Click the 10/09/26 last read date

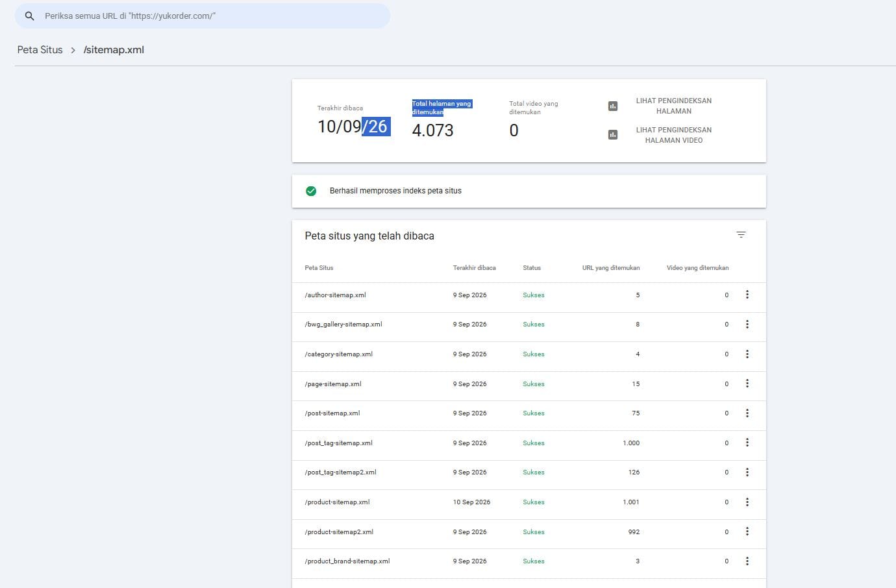click(x=354, y=127)
